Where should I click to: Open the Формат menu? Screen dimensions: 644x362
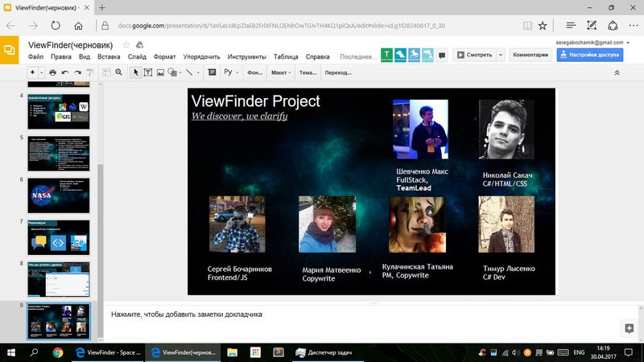click(x=164, y=57)
